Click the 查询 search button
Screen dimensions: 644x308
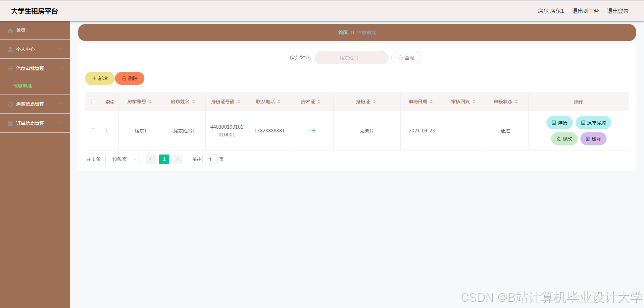pyautogui.click(x=406, y=58)
